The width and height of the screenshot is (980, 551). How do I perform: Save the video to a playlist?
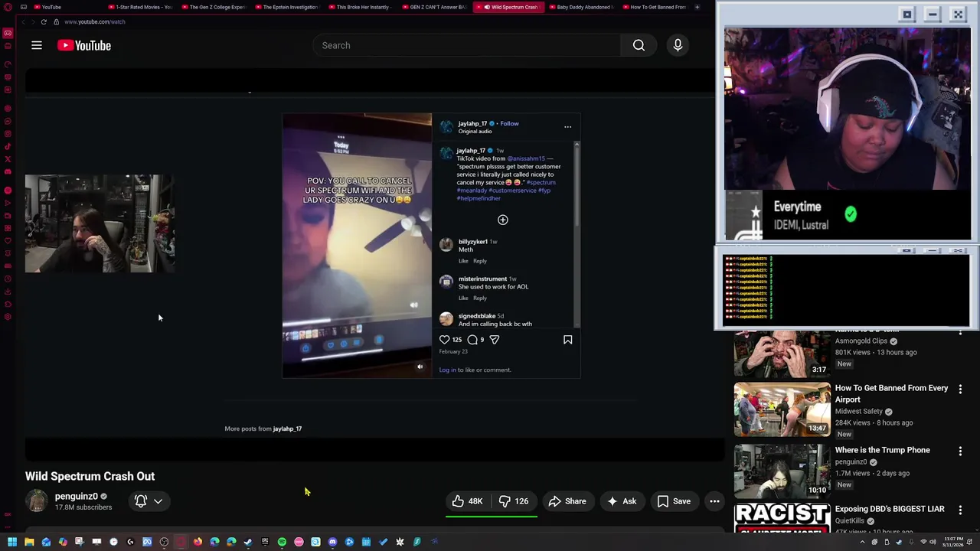pos(674,501)
